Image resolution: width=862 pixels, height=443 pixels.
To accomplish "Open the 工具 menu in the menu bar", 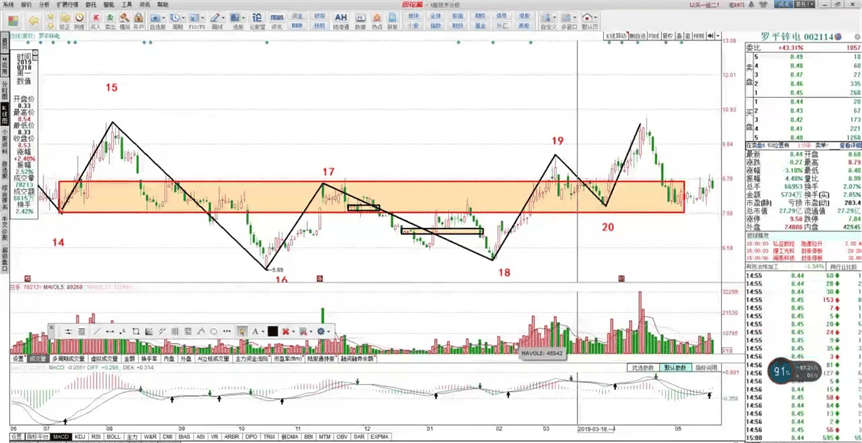I will click(x=126, y=4).
